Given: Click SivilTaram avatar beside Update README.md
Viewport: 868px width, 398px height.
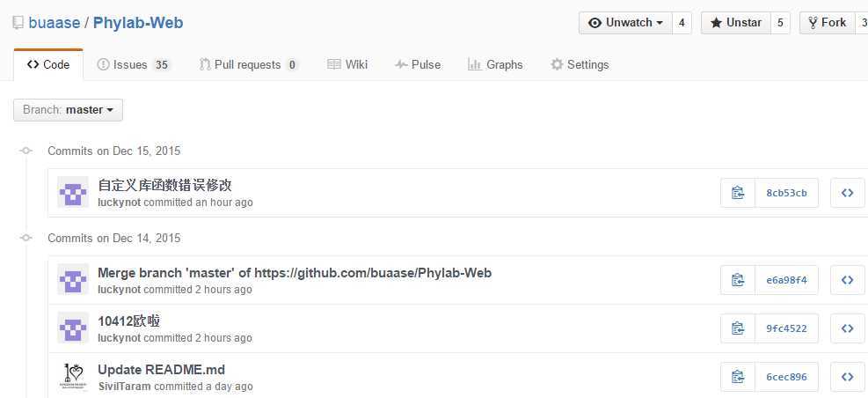Looking at the screenshot, I should pos(73,376).
